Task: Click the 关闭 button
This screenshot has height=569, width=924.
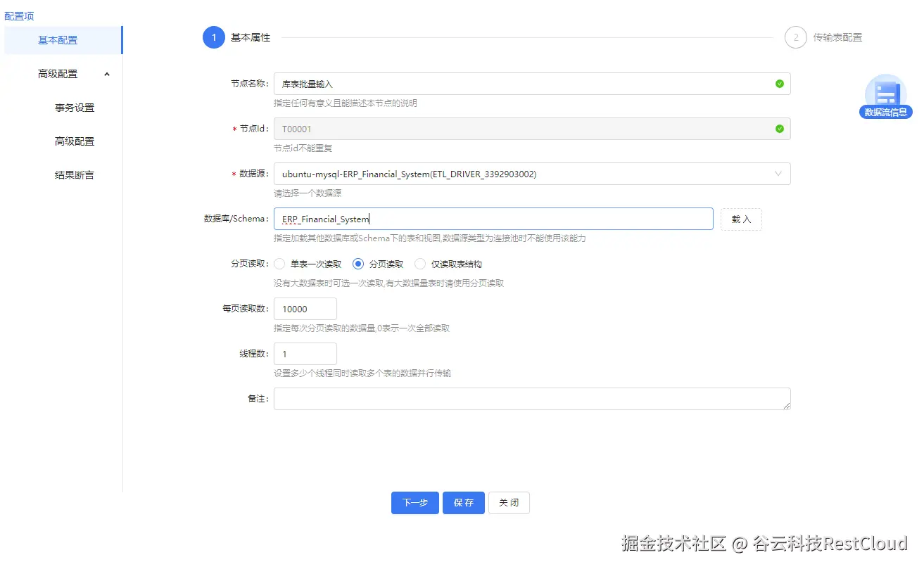Action: 509,503
